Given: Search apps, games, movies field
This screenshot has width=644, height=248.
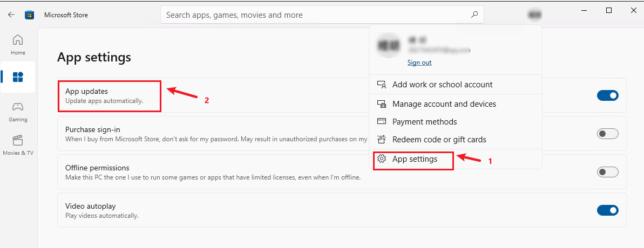Looking at the screenshot, I should 322,15.
